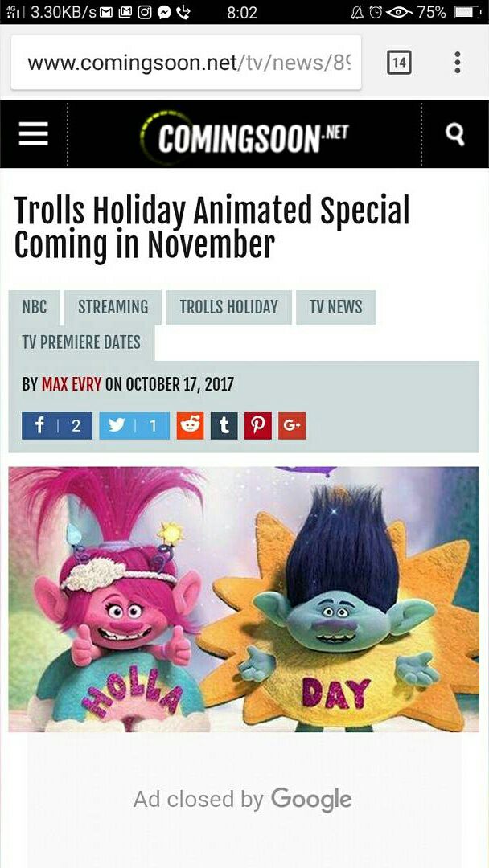Open the browser three-dot overflow menu
Screen dimensions: 489x868
tap(457, 63)
